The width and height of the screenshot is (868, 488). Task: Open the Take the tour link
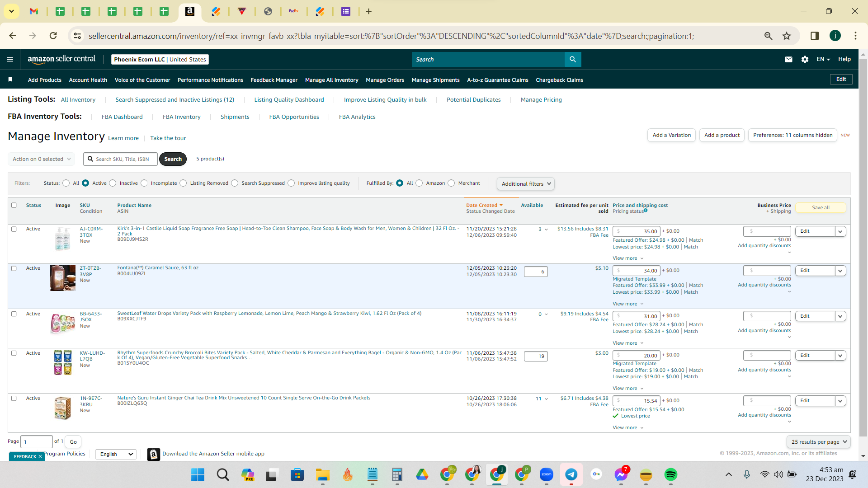(x=168, y=138)
